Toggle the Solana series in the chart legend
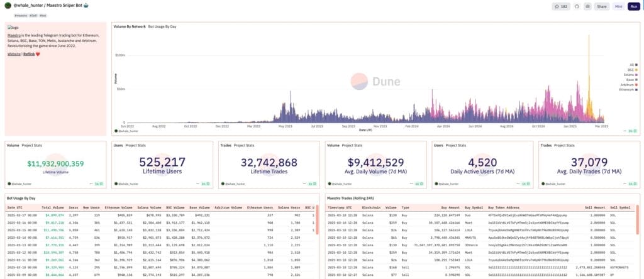The height and width of the screenshot is (279, 644). pos(631,75)
